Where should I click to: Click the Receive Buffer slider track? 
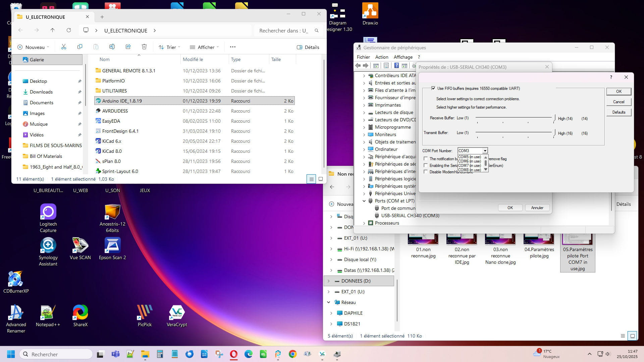click(x=513, y=118)
